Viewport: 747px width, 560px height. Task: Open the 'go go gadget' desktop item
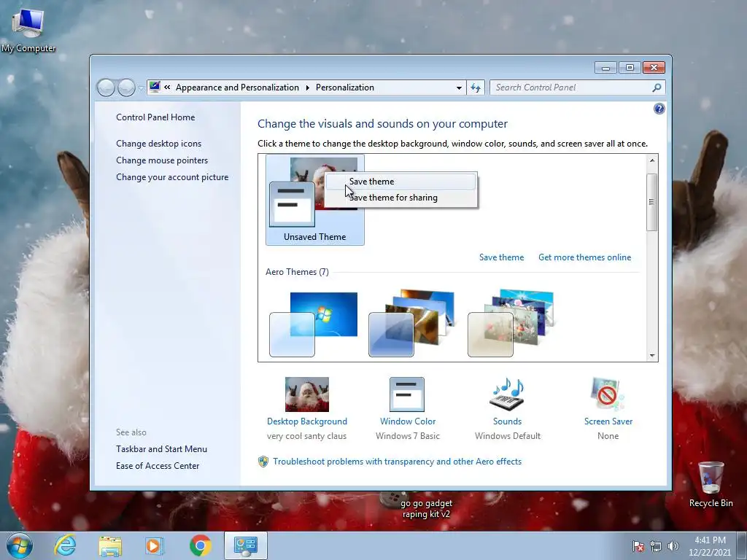(426, 508)
